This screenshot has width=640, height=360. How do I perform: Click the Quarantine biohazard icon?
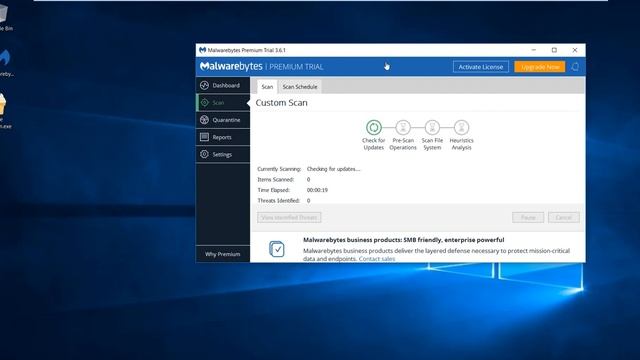pyautogui.click(x=204, y=120)
